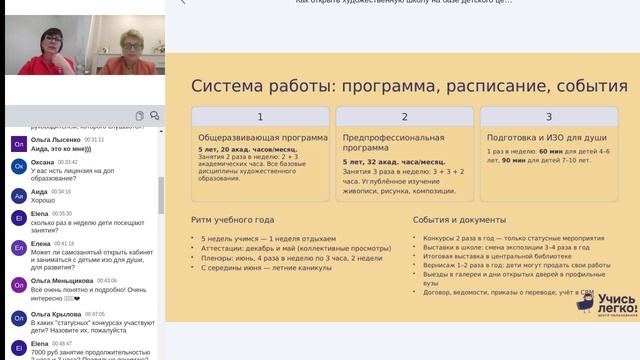Click the Учись легко logo on slide
This screenshot has height=360, width=640.
click(x=607, y=304)
